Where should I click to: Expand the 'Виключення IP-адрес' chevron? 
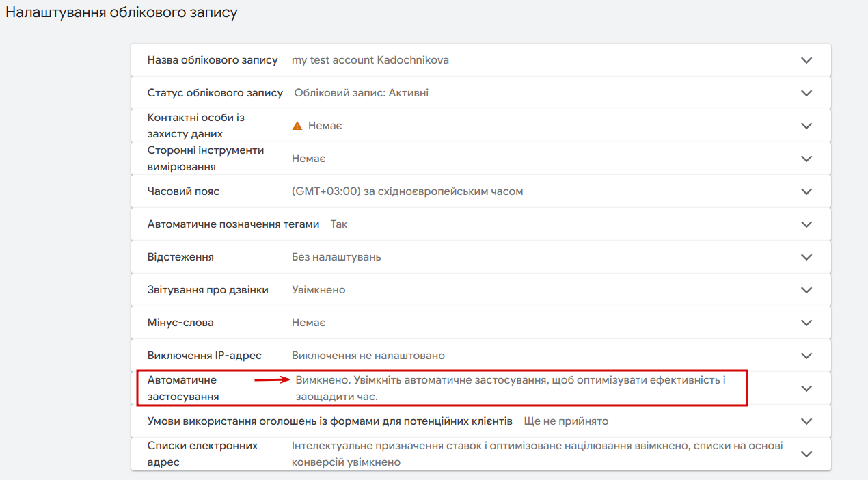[x=806, y=356]
